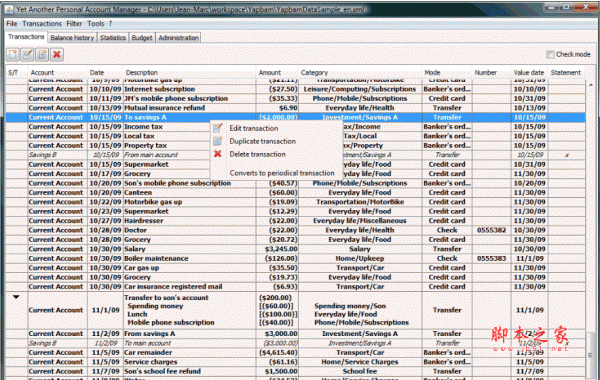The width and height of the screenshot is (600, 380).
Task: Select the Doctor transaction row
Action: pos(295,230)
